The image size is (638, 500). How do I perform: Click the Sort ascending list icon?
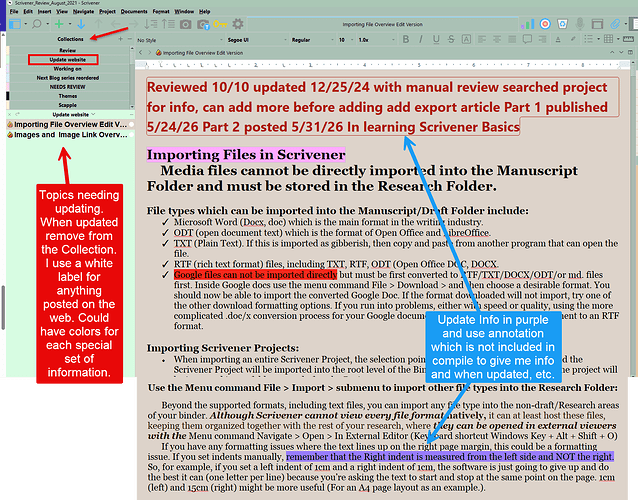point(168,24)
